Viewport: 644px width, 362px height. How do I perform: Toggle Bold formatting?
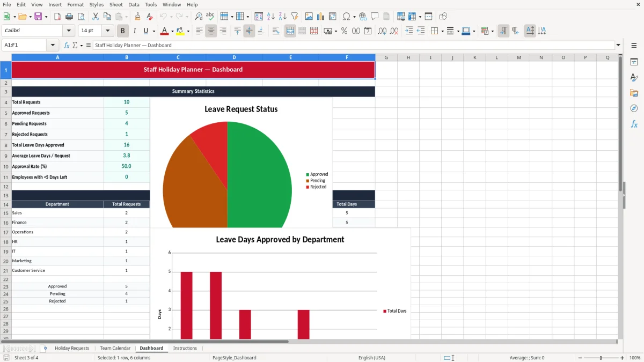pyautogui.click(x=122, y=31)
